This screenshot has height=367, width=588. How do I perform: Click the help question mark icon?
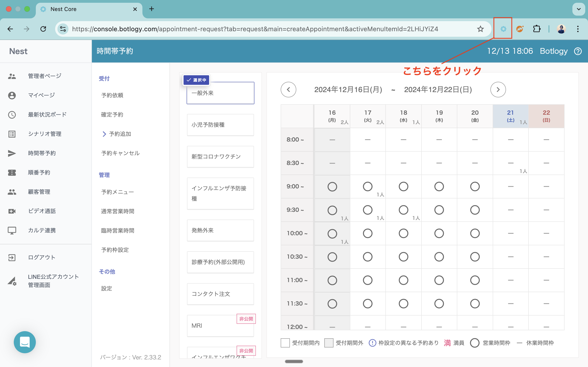[x=578, y=51]
